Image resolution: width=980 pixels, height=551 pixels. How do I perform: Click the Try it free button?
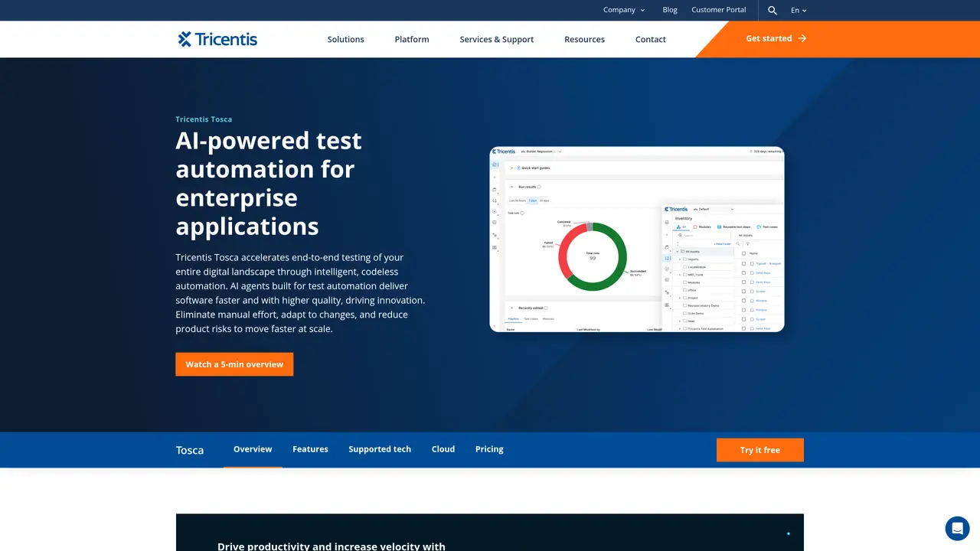click(x=760, y=450)
